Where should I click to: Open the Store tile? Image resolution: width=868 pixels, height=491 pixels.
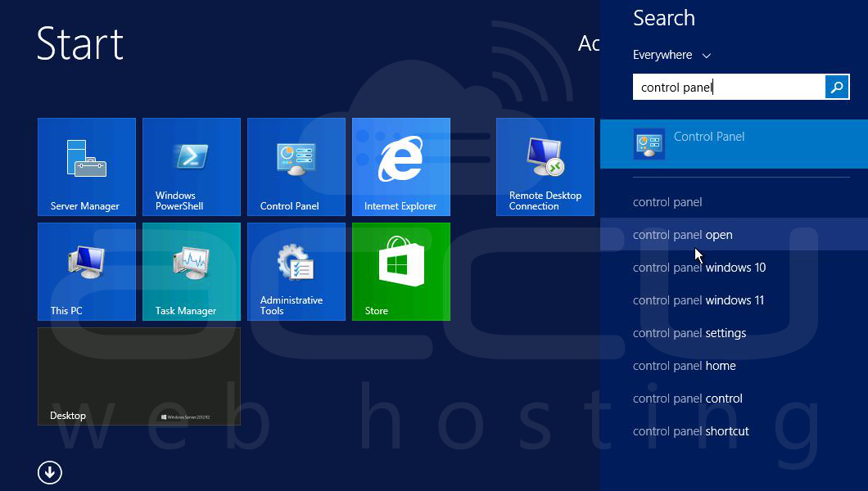pyautogui.click(x=400, y=272)
